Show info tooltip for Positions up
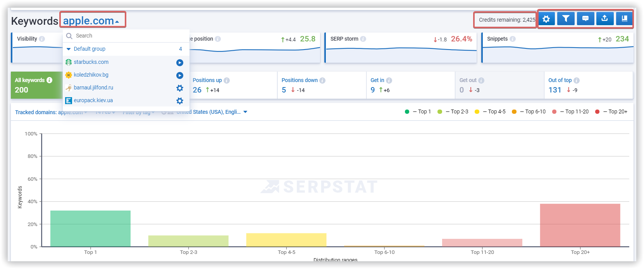644x269 pixels. (x=227, y=80)
